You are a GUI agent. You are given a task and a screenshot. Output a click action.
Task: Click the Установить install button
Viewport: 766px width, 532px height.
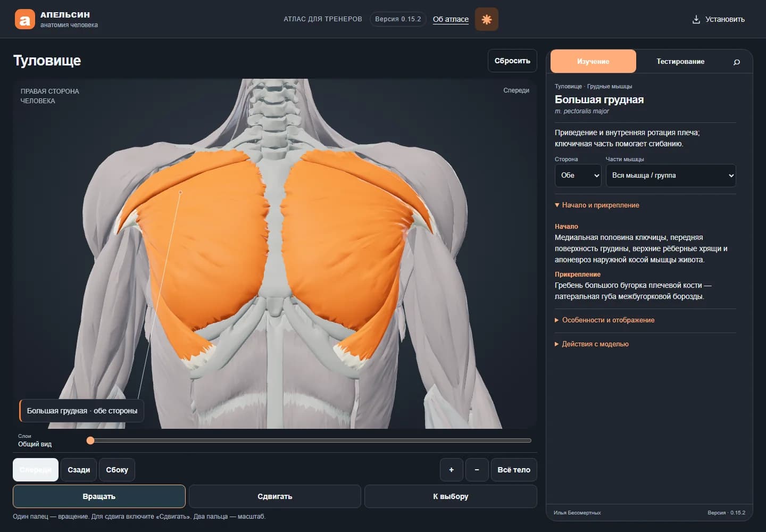coord(718,19)
